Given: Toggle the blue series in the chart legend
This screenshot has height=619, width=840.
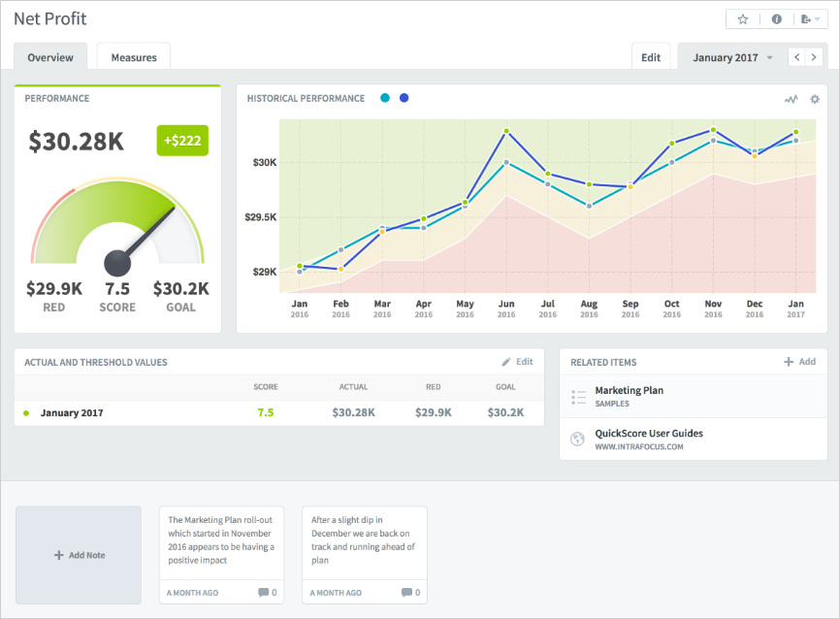Looking at the screenshot, I should (403, 97).
